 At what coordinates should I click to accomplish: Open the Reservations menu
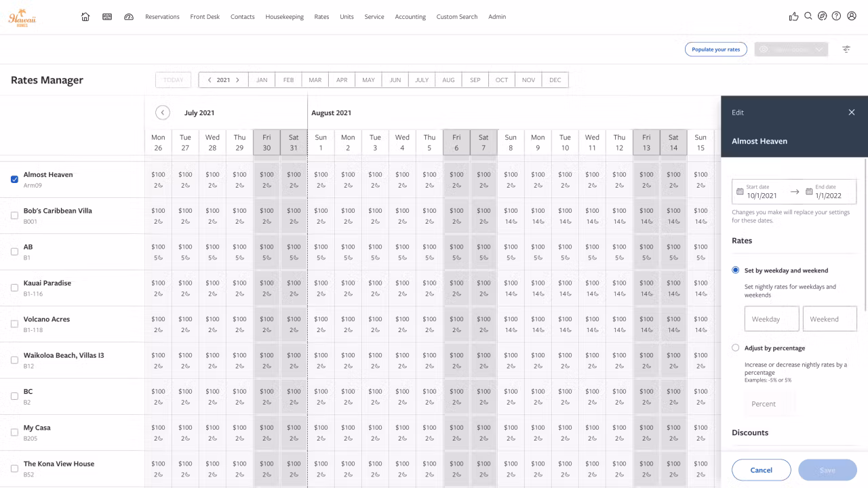coord(162,17)
